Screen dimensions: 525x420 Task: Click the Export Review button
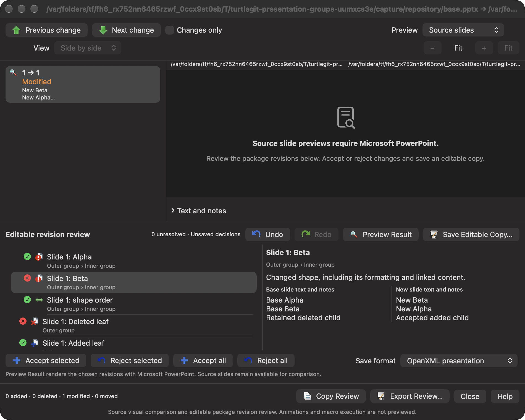pyautogui.click(x=410, y=396)
